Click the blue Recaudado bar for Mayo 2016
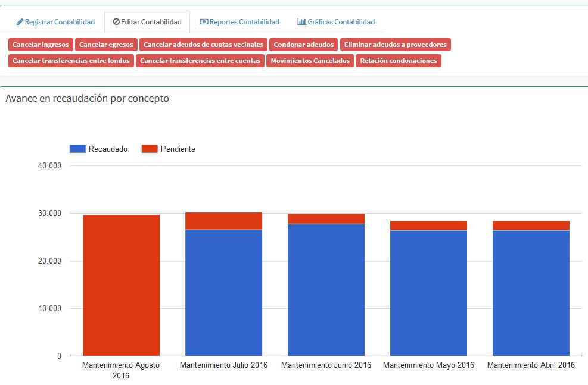 coord(428,293)
